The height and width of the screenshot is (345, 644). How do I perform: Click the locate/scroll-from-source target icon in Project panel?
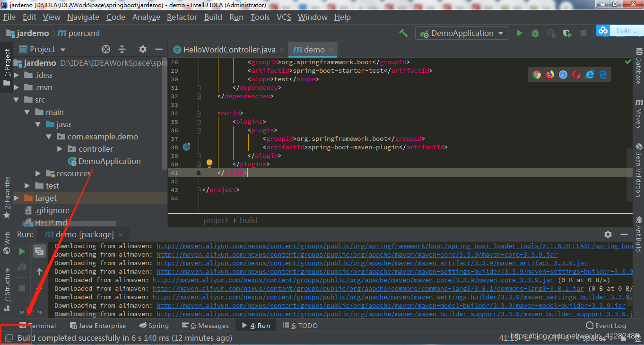(x=106, y=49)
